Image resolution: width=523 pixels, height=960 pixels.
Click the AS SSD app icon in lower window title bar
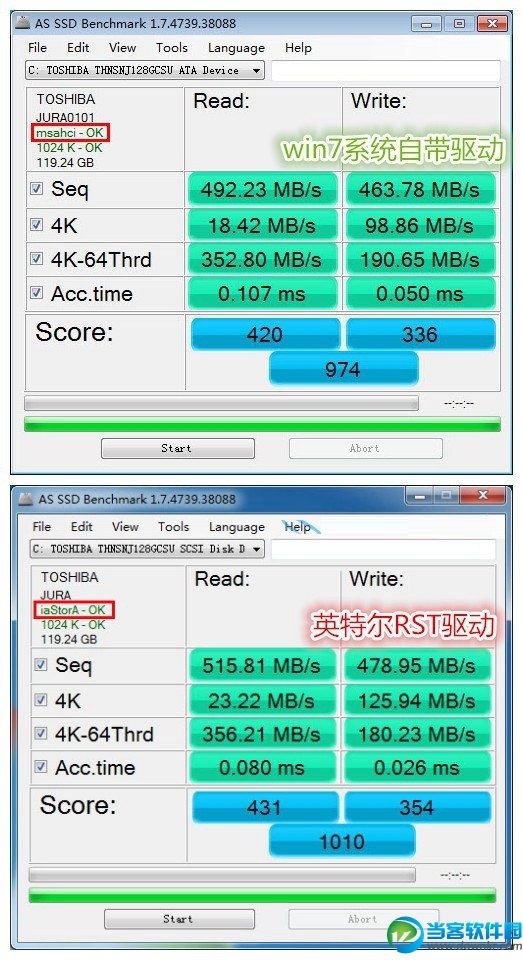pyautogui.click(x=26, y=499)
